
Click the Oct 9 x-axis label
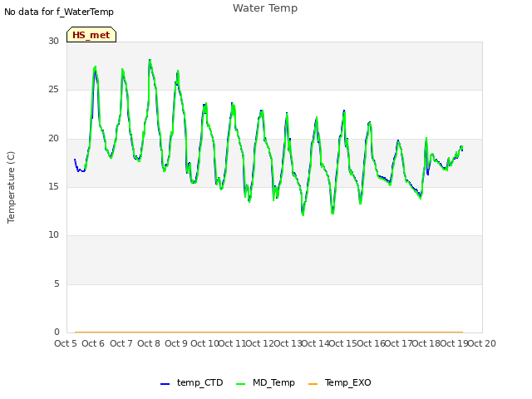[x=176, y=343]
